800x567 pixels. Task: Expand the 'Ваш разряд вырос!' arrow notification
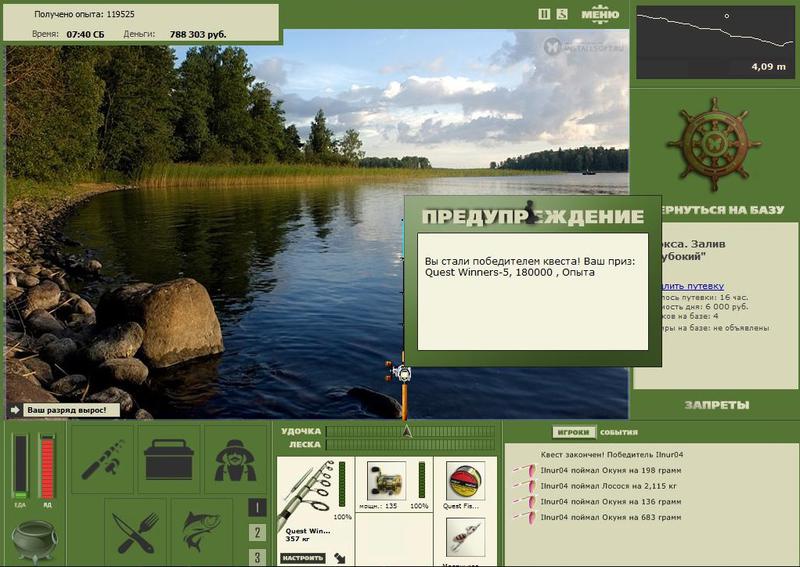click(15, 410)
